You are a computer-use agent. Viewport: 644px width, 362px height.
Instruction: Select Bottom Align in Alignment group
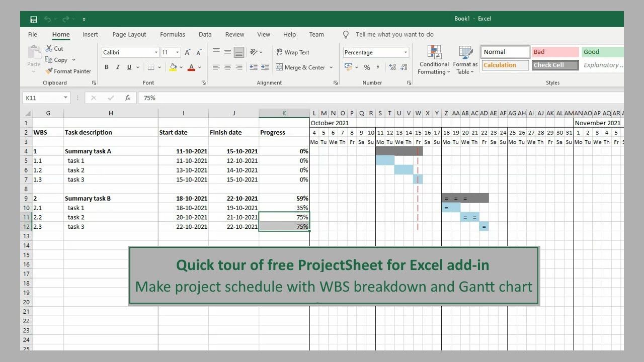239,52
